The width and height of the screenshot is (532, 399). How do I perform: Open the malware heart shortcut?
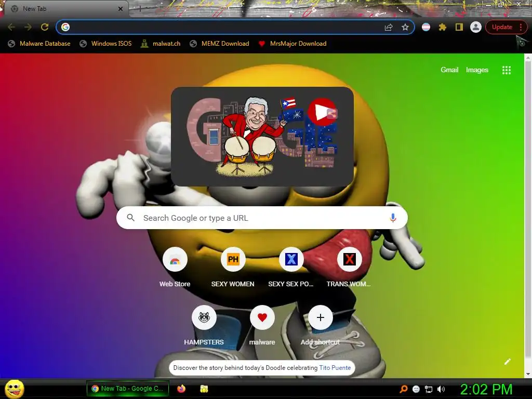pos(262,317)
